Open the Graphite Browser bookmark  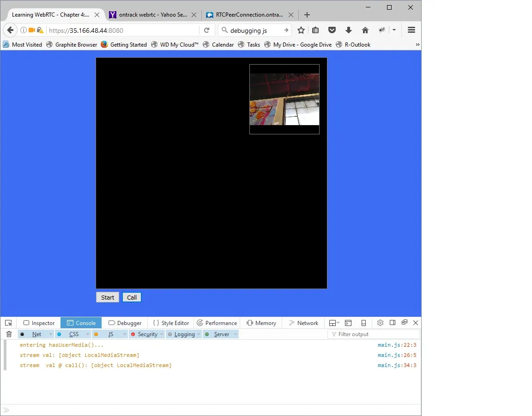point(72,44)
